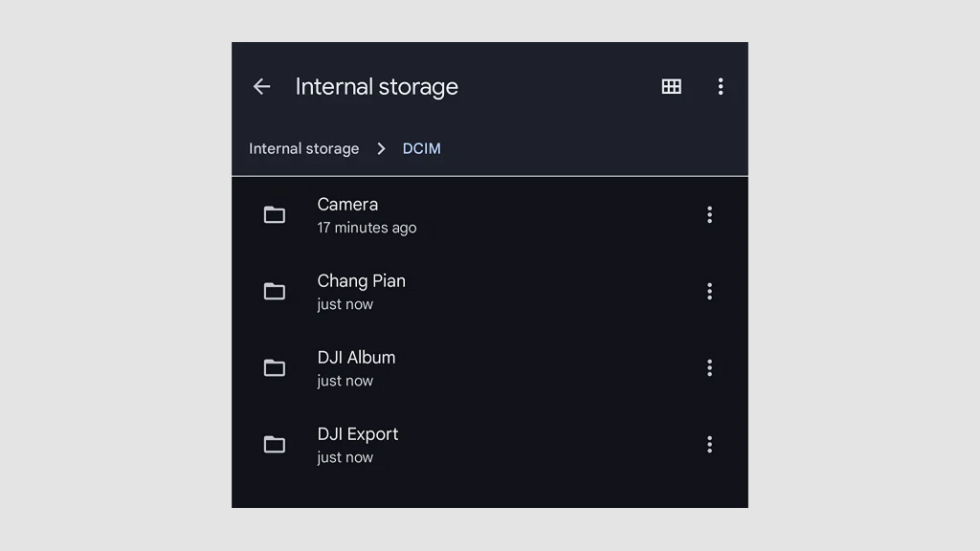
Task: Click the folder icon beside DJI Export
Action: point(275,444)
